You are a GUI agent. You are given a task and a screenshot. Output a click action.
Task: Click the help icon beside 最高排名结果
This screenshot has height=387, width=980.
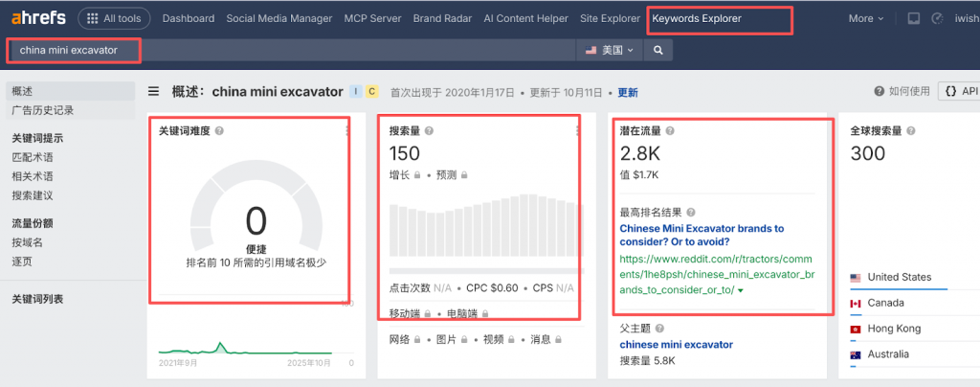(x=691, y=213)
